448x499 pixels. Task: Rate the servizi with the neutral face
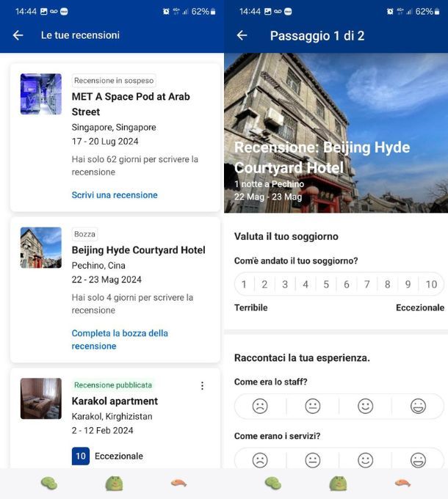click(313, 460)
